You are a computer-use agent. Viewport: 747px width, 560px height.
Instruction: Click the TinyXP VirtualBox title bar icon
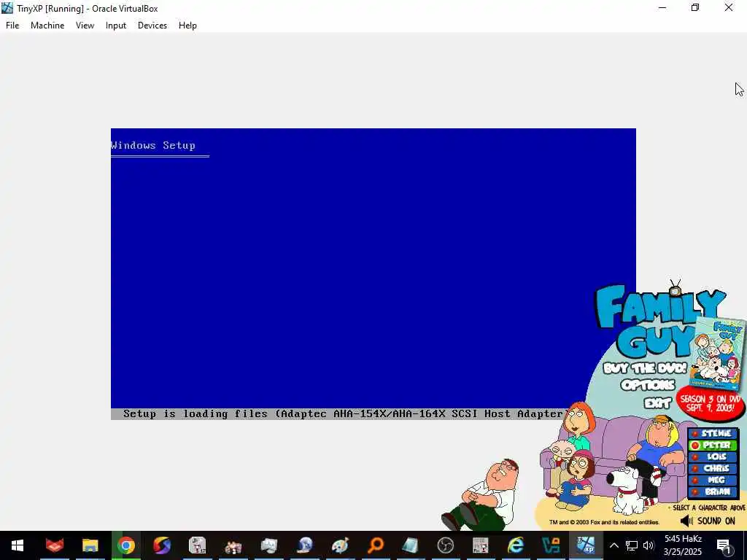click(x=7, y=8)
